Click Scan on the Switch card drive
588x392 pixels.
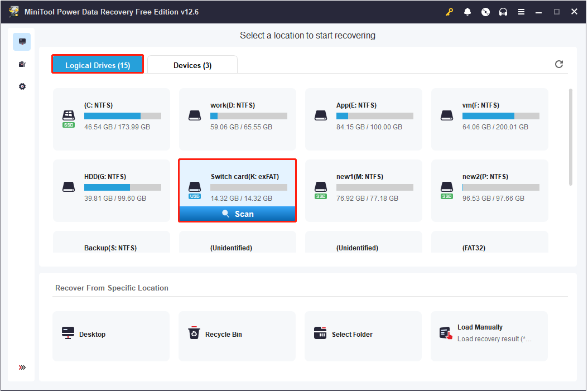(237, 214)
